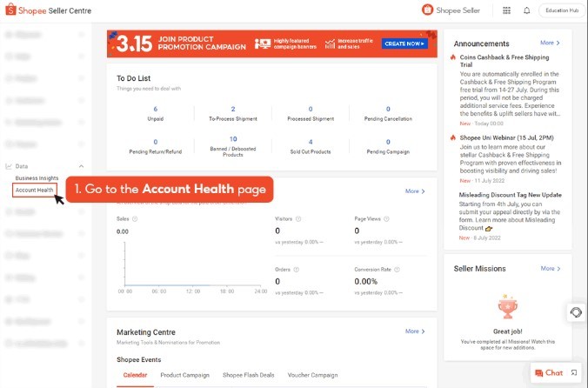Select the Voucher Campaign tab
This screenshot has width=588, height=388.
[312, 375]
